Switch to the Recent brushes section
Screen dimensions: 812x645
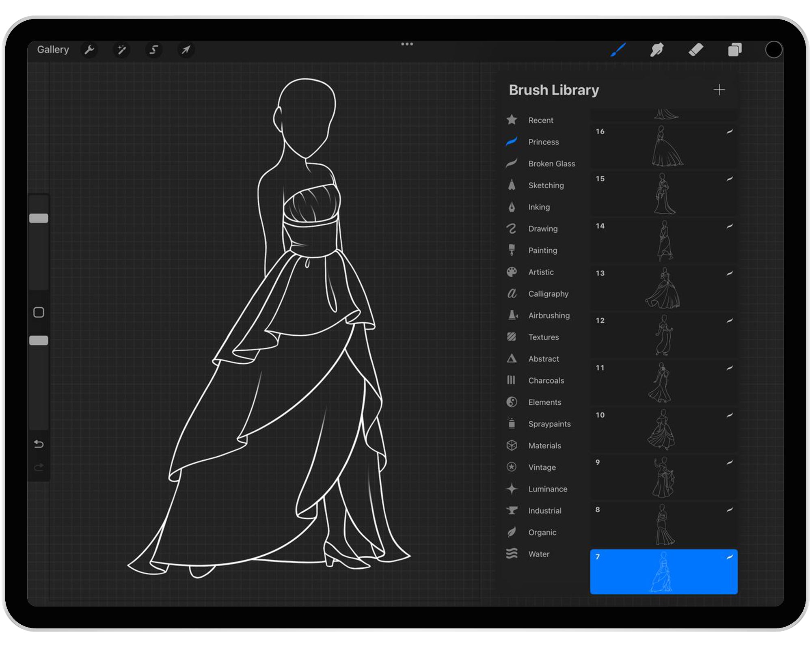[540, 120]
